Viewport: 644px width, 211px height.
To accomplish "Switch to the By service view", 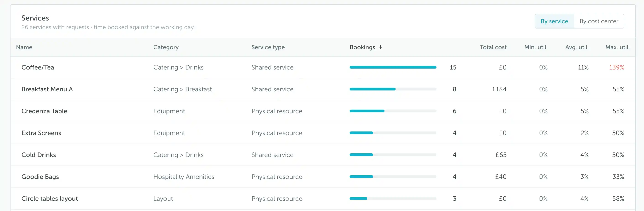I will [554, 21].
